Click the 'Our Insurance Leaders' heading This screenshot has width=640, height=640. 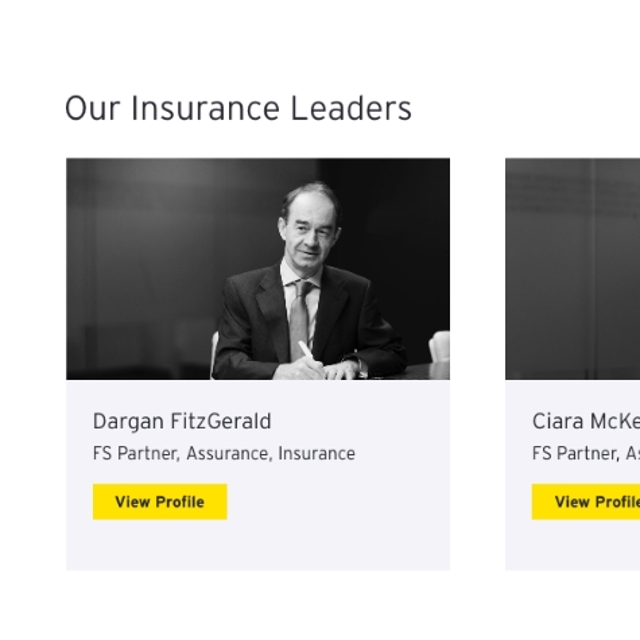(238, 108)
